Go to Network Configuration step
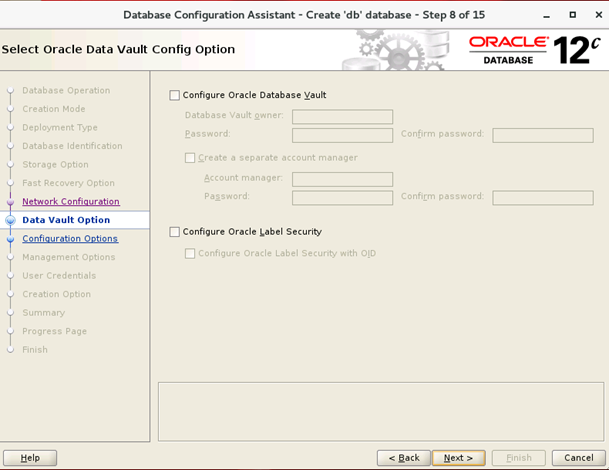609x470 pixels. pyautogui.click(x=71, y=202)
